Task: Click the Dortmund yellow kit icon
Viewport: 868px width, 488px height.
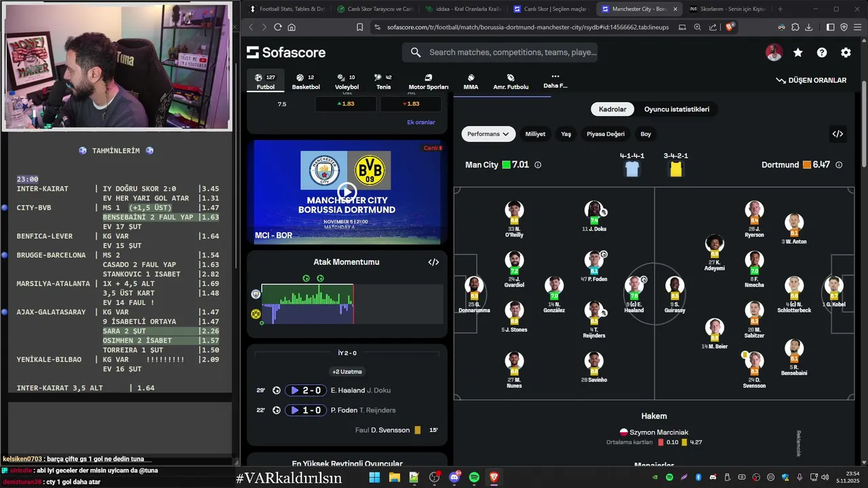Action: (x=675, y=169)
